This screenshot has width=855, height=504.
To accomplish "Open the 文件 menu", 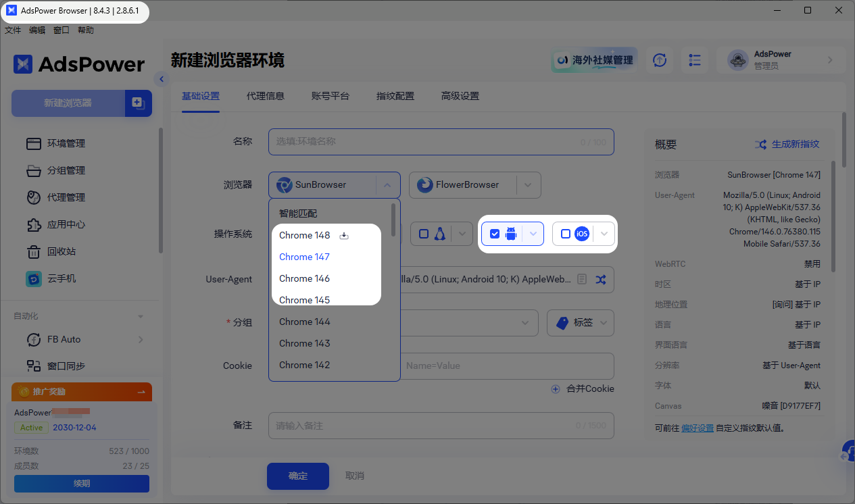I will [13, 30].
